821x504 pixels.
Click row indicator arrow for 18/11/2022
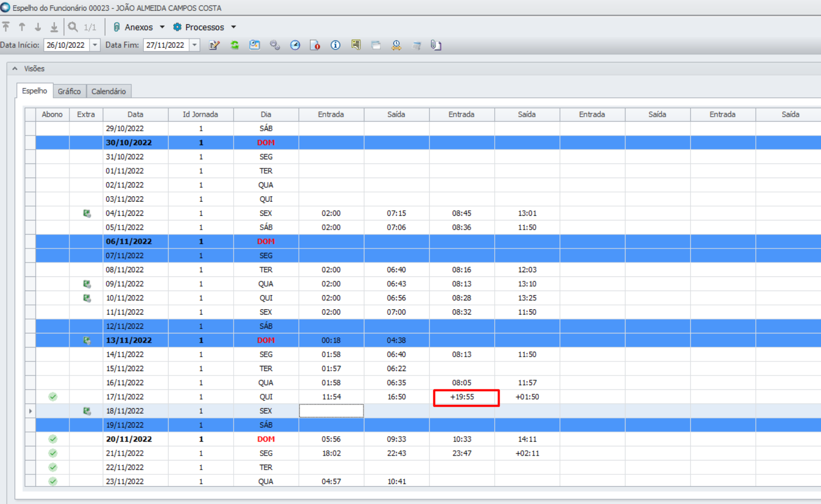(x=30, y=411)
